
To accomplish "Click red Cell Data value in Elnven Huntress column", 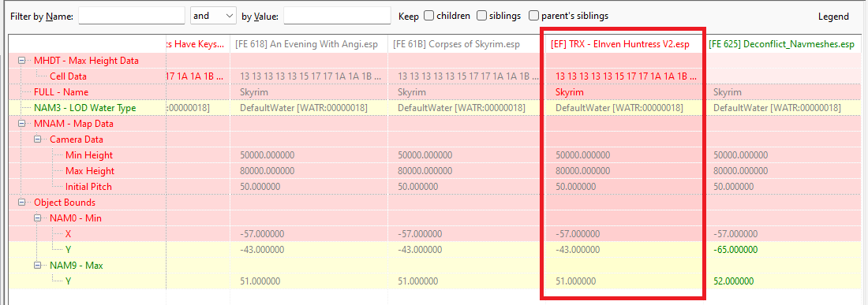I will pos(626,76).
